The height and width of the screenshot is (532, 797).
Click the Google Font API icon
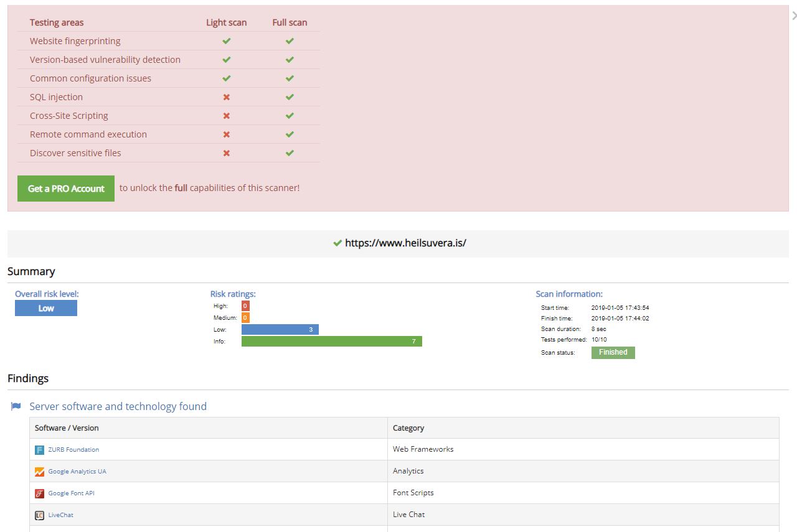click(x=39, y=493)
